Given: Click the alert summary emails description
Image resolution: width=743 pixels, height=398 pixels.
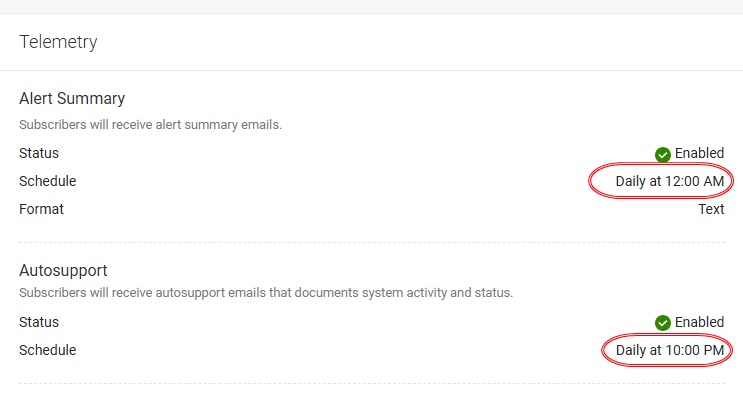Looking at the screenshot, I should pos(150,125).
